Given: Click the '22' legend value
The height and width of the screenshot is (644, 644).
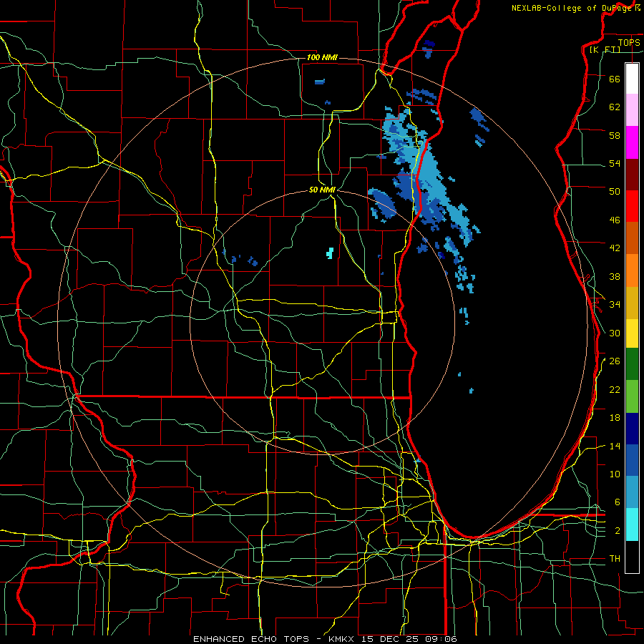Looking at the screenshot, I should (x=615, y=389).
